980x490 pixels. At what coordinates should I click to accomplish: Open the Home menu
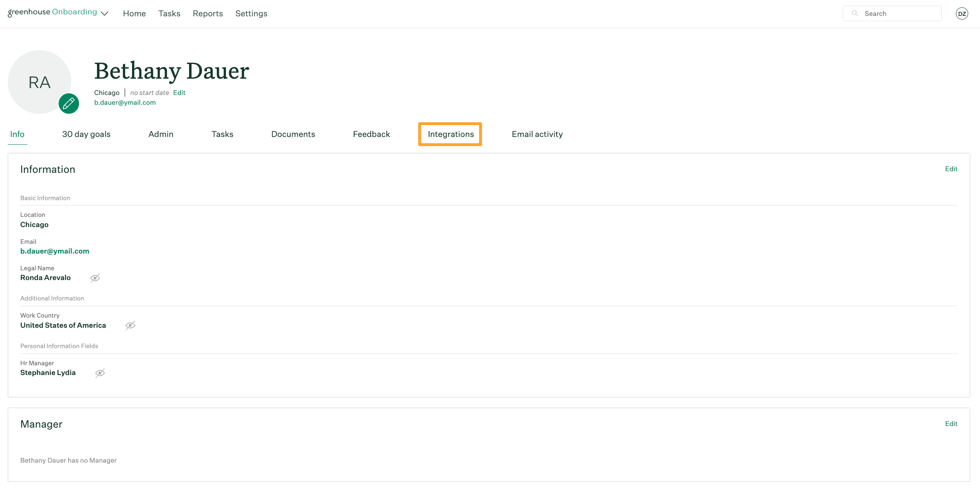[x=134, y=13]
